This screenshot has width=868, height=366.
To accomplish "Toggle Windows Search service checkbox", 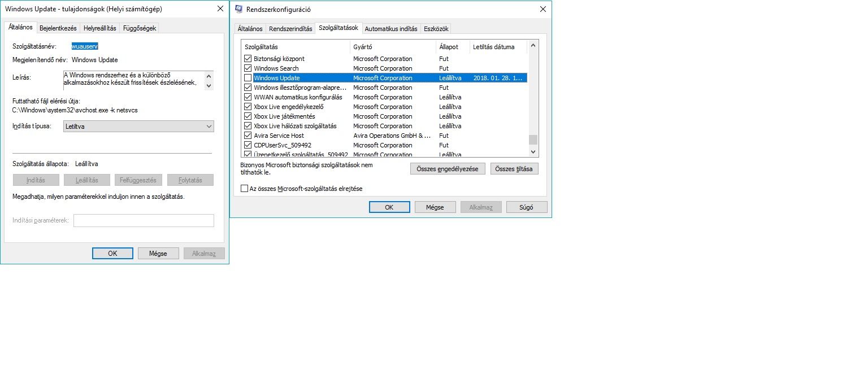I will point(248,68).
